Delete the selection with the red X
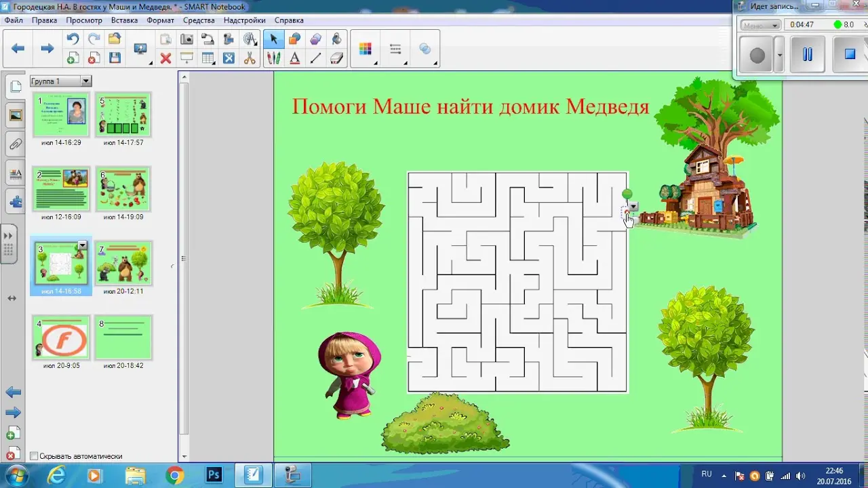 (165, 58)
